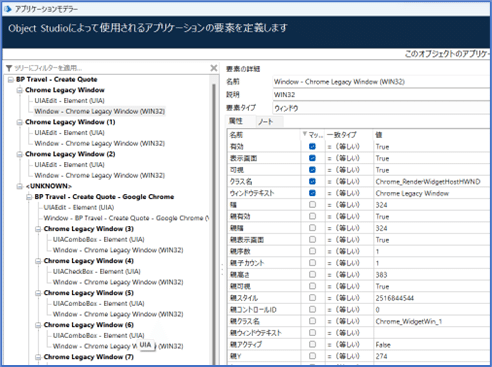The width and height of the screenshot is (492, 367).
Task: Clear the tree filter with the X button
Action: 214,68
